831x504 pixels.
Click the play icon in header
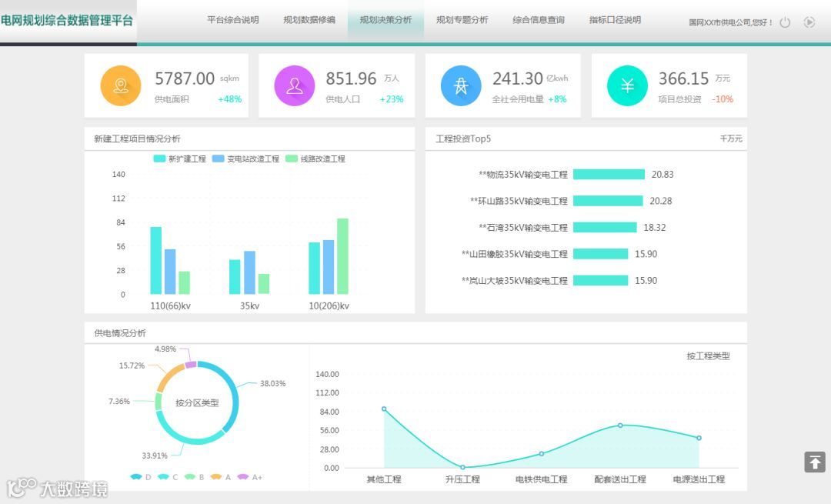coord(809,22)
